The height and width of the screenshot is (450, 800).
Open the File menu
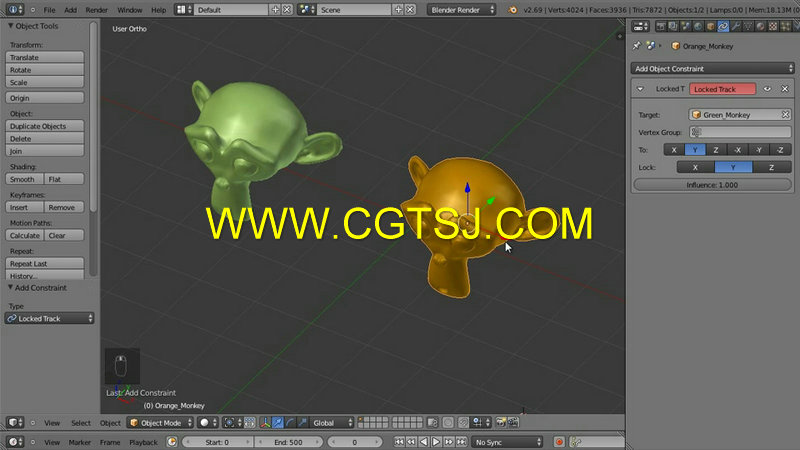point(49,10)
